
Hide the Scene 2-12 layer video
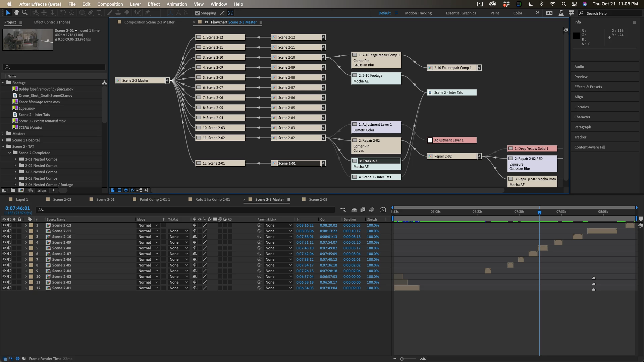[4, 225]
